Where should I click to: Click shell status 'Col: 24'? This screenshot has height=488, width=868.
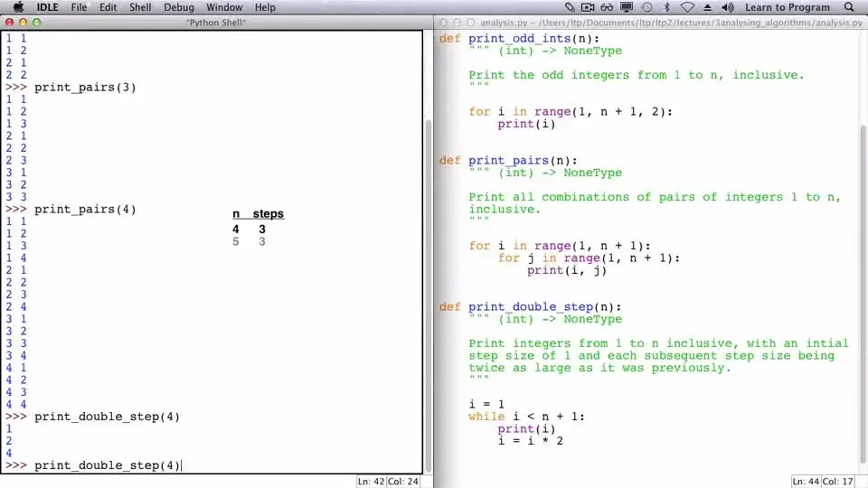click(403, 482)
